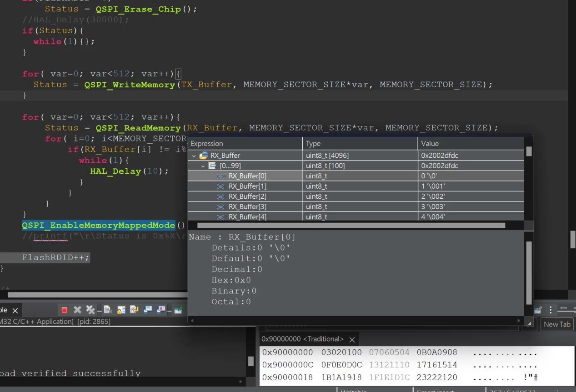Viewport: 576px width, 392px height.
Task: Click the console vertical scrollbar thumb
Action: pos(250,361)
